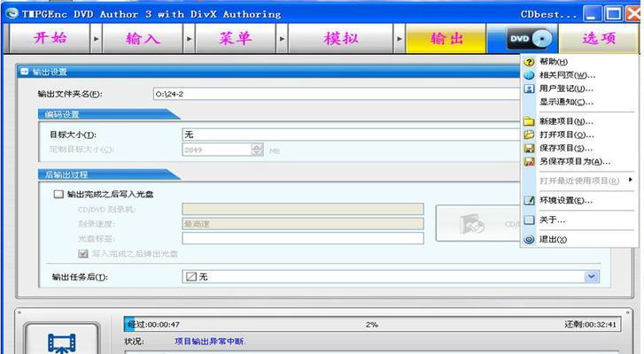Click the globe icon beside 相关网页
644x354 pixels.
click(529, 75)
